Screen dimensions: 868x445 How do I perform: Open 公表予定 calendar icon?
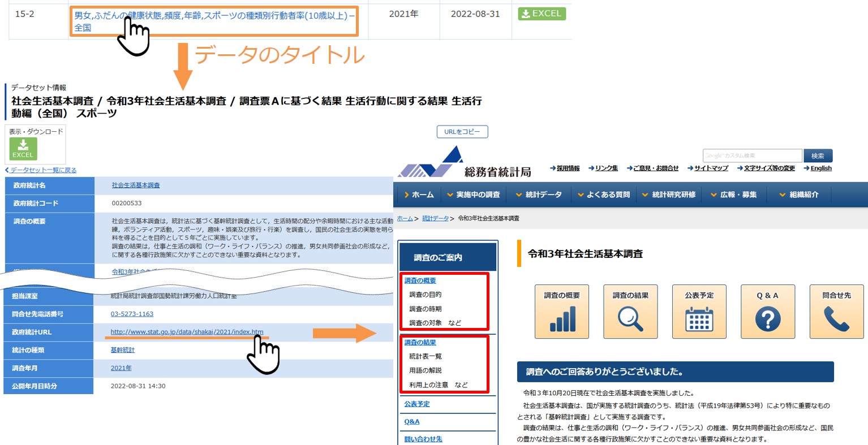coord(699,312)
